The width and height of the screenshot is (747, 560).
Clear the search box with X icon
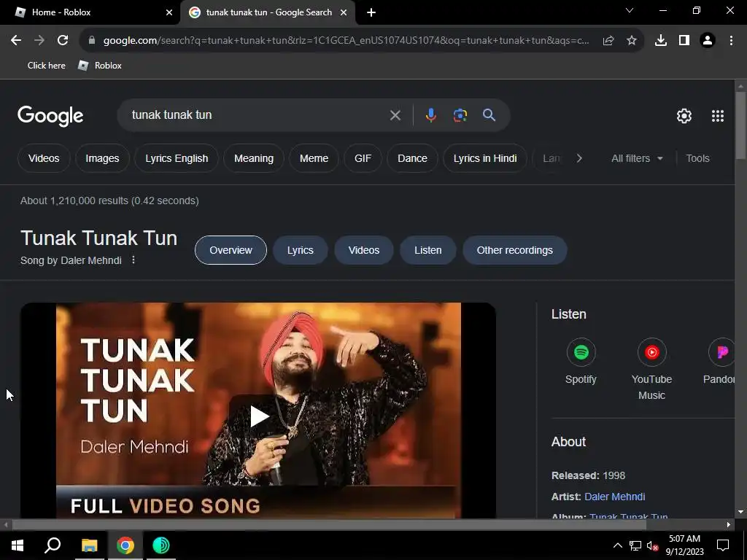pos(395,115)
